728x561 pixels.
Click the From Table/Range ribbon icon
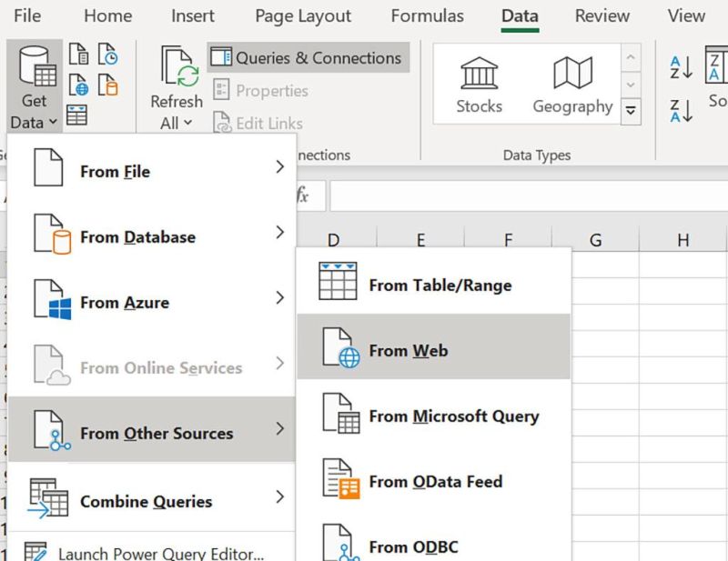tap(76, 114)
